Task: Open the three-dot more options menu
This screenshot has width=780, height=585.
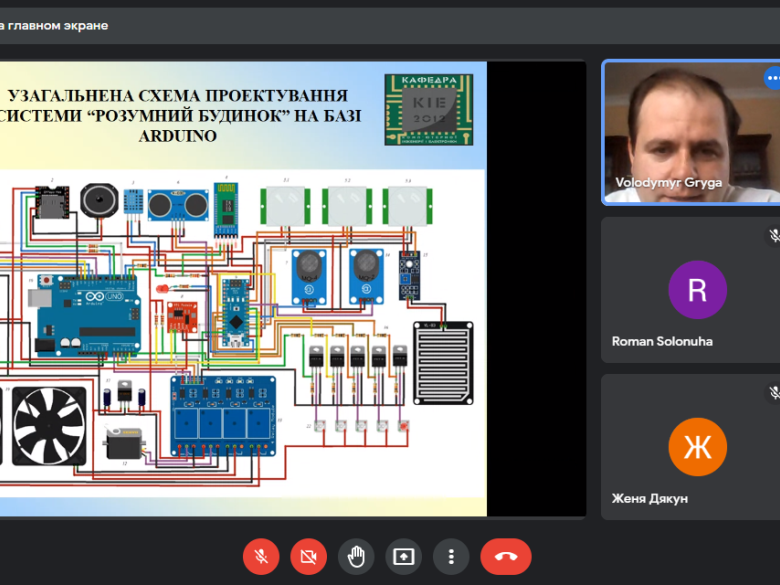Action: coord(451,556)
